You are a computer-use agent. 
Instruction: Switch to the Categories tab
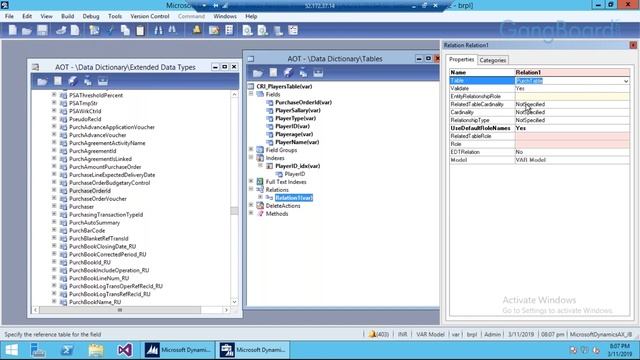(x=493, y=60)
